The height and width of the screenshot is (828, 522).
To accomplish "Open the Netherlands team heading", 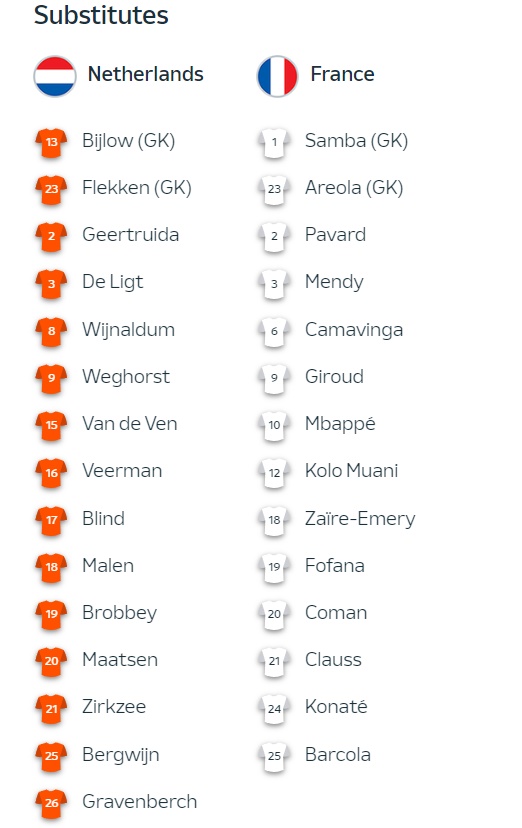I will [145, 74].
